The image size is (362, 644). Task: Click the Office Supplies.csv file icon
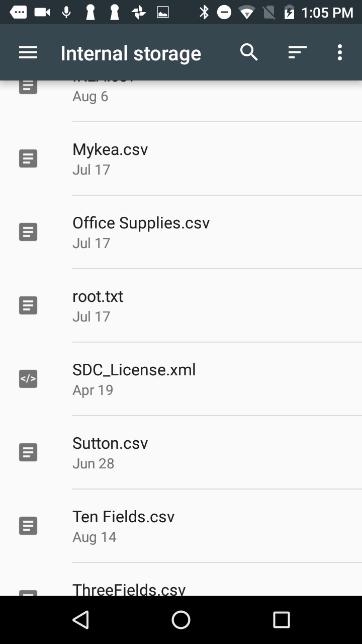coord(28,232)
